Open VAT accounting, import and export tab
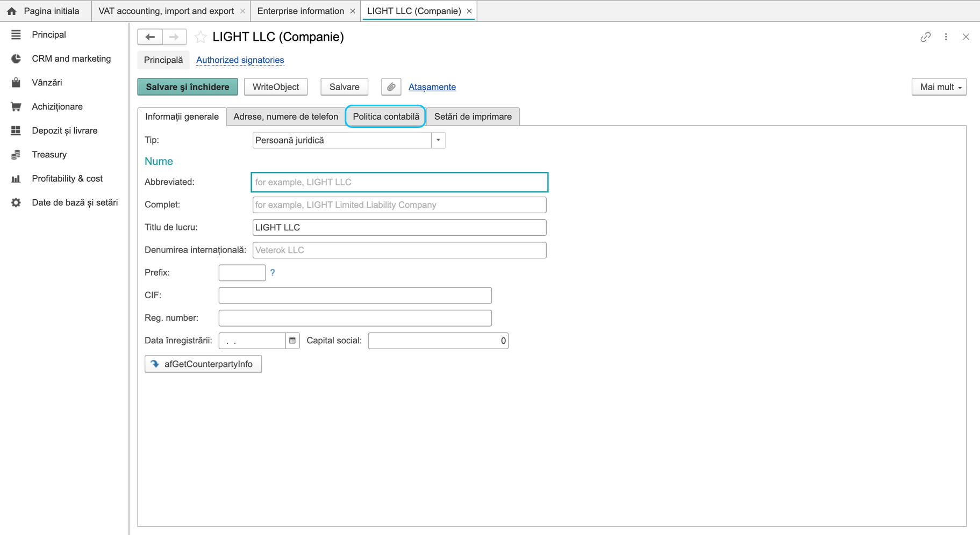 point(166,11)
